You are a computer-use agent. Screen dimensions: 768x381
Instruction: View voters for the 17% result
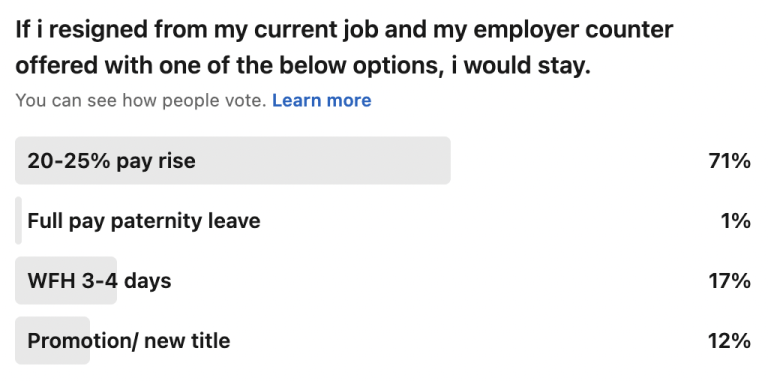729,281
